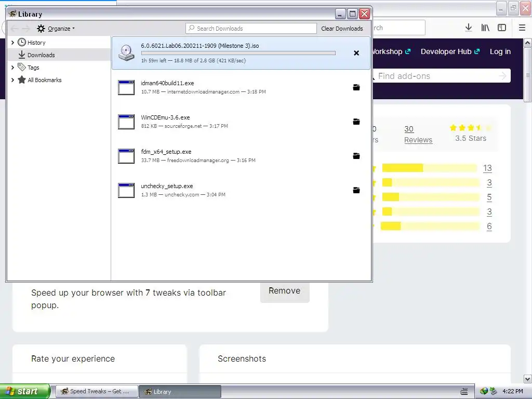Image resolution: width=532 pixels, height=399 pixels.
Task: Open the 30 Reviews link
Action: pyautogui.click(x=418, y=135)
